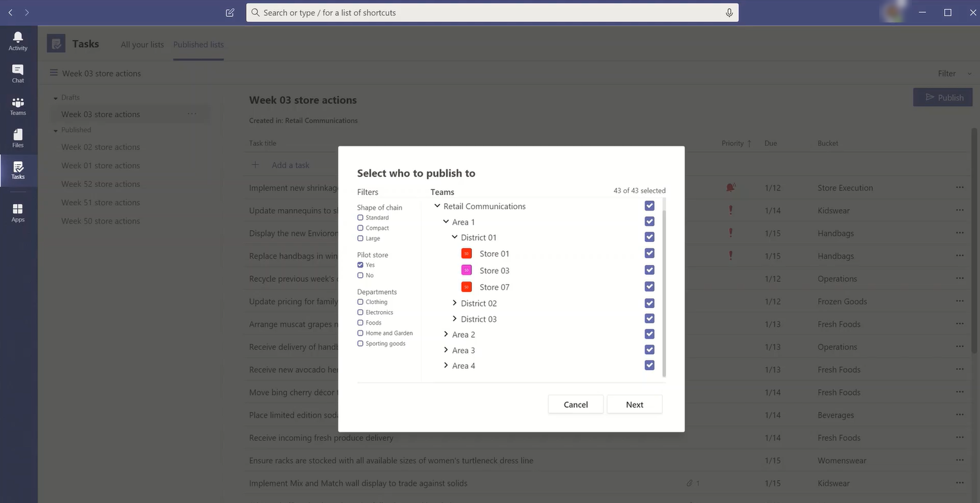The width and height of the screenshot is (980, 503).
Task: Uncheck the Retail Communications checkbox
Action: coord(649,206)
